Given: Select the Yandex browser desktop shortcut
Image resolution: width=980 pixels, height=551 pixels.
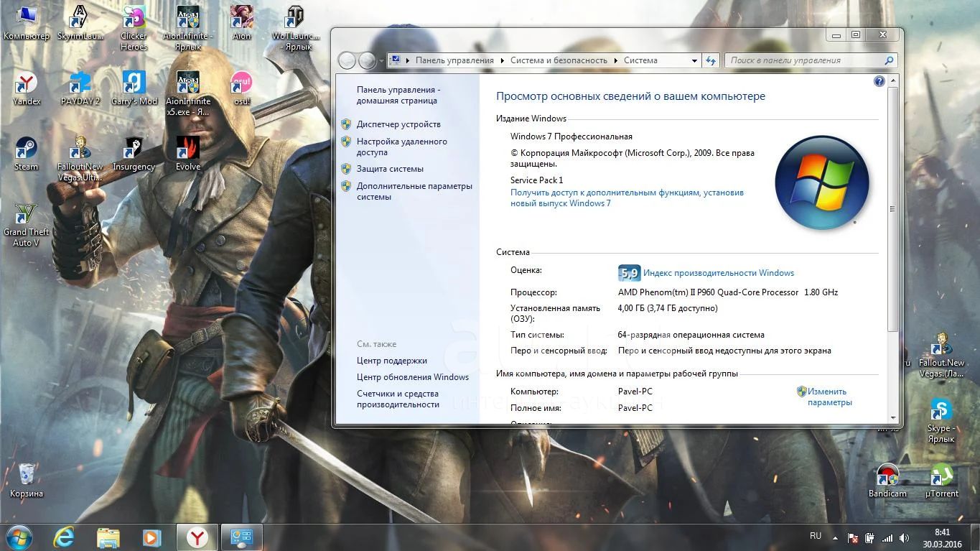Looking at the screenshot, I should [27, 89].
